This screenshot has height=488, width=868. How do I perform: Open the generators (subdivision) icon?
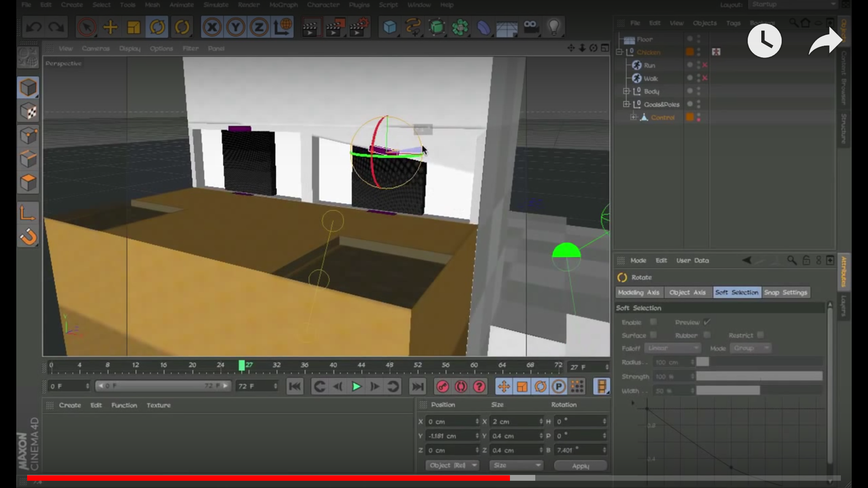[437, 28]
